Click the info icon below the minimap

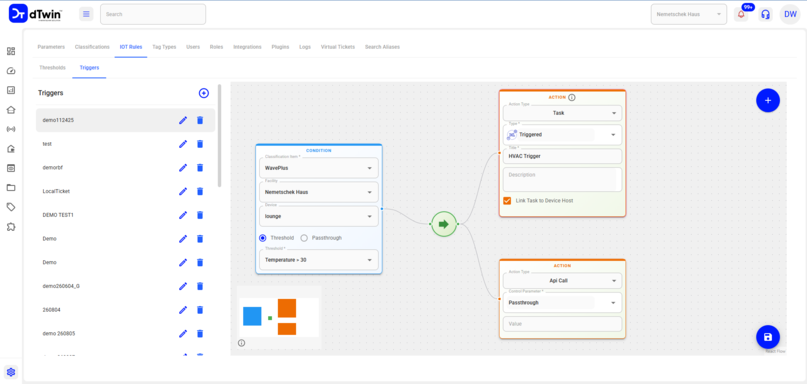click(x=241, y=343)
